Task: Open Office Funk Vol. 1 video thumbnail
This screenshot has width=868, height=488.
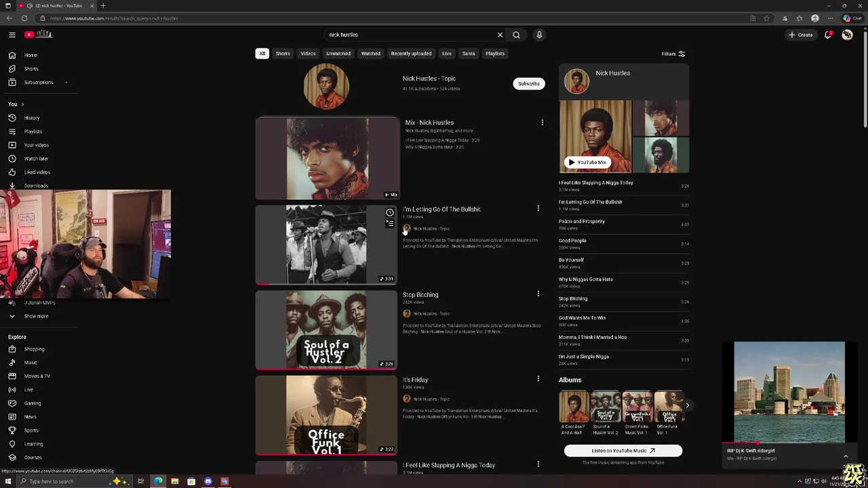Action: 326,415
